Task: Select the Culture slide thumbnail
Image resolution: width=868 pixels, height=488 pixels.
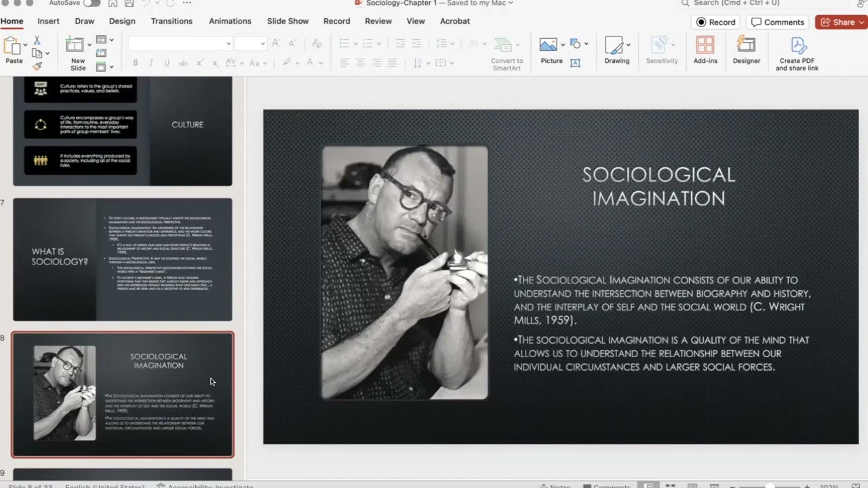Action: click(123, 130)
